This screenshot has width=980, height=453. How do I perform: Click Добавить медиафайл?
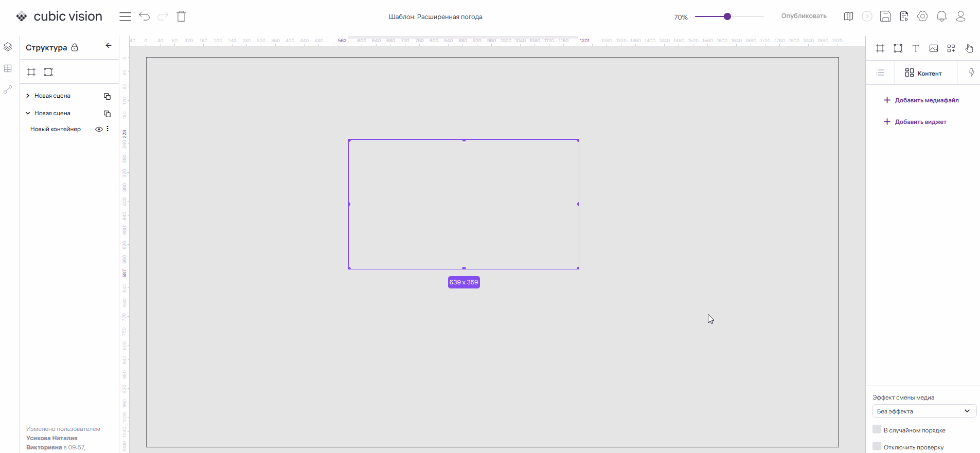[921, 100]
